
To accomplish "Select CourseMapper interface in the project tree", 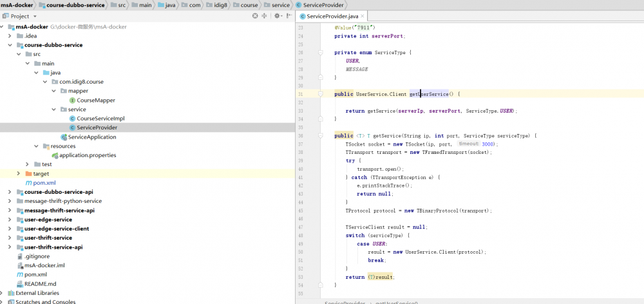I will 96,100.
